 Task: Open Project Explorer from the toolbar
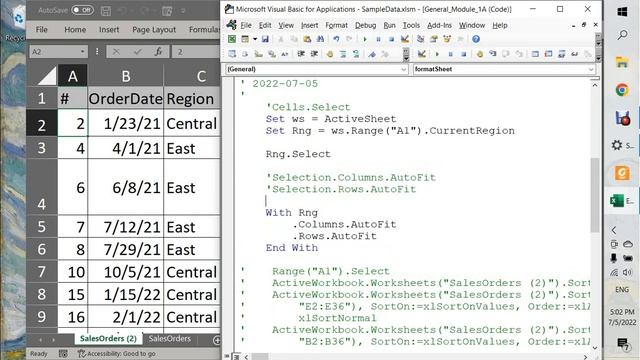(420, 39)
